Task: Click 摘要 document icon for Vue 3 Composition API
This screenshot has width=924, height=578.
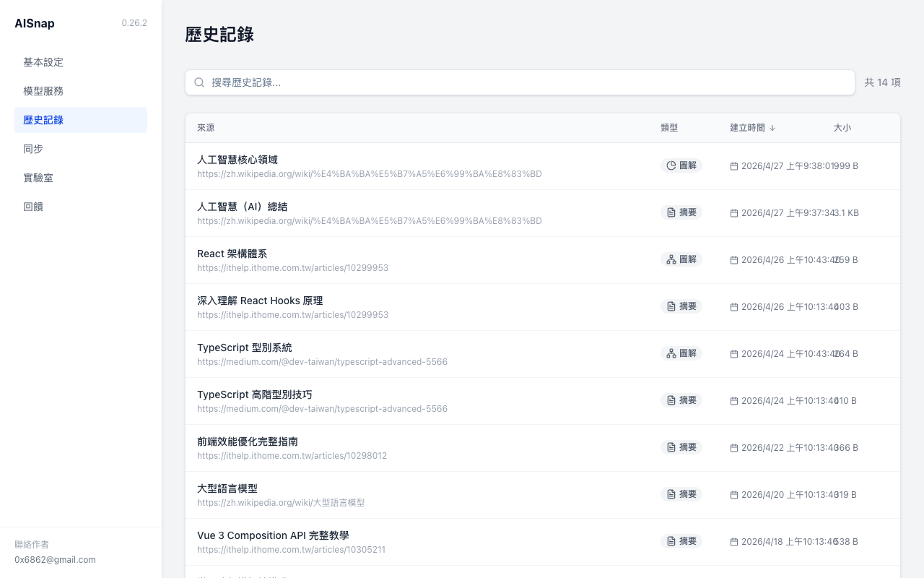Action: pos(671,541)
